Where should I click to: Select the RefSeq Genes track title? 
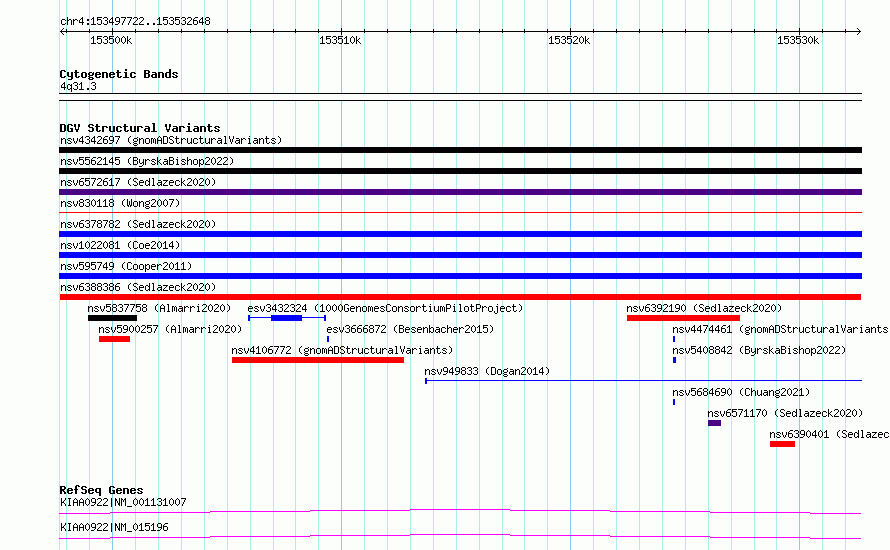pos(101,490)
